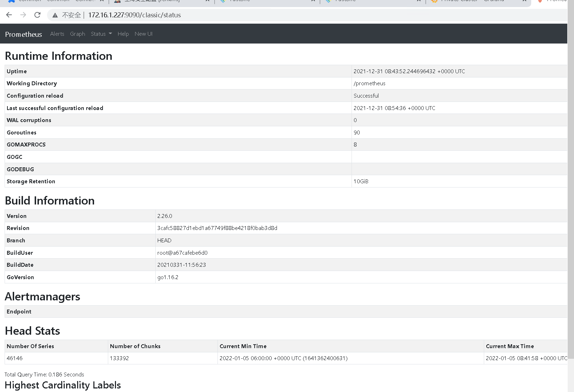
Task: Click the Working Directory row label
Action: tap(32, 83)
